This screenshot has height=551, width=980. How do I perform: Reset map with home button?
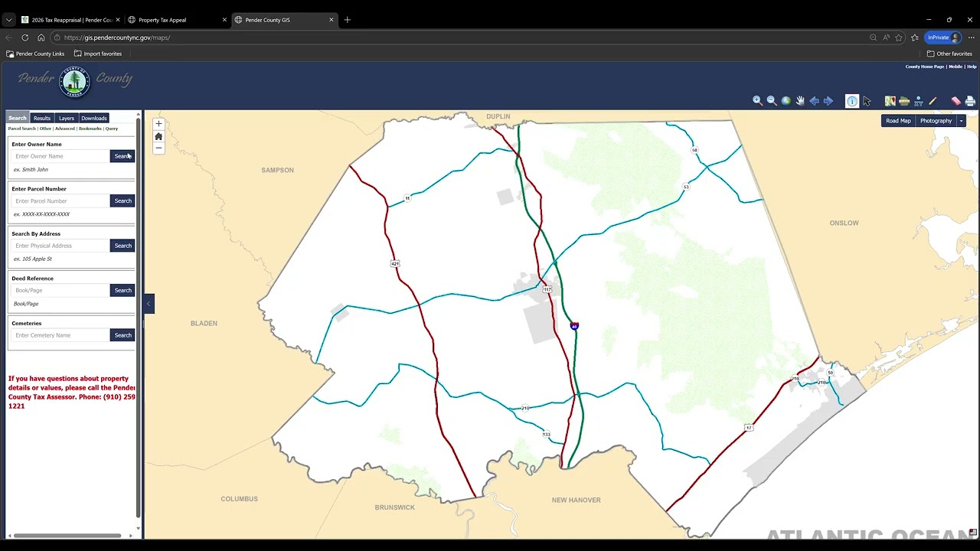click(158, 136)
